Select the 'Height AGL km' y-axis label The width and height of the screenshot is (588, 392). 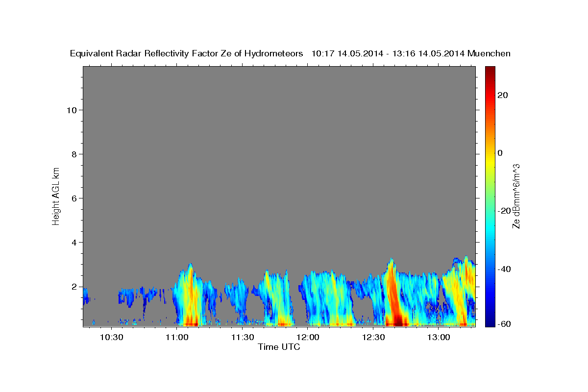click(56, 196)
